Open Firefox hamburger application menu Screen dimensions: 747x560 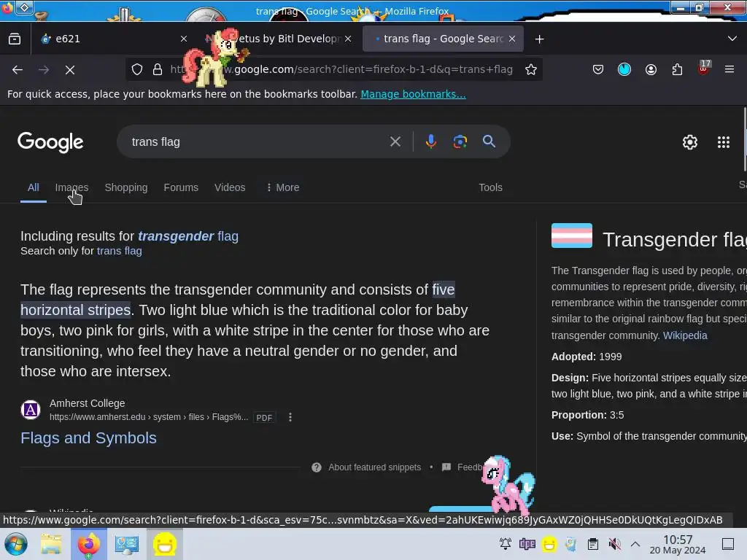point(729,69)
